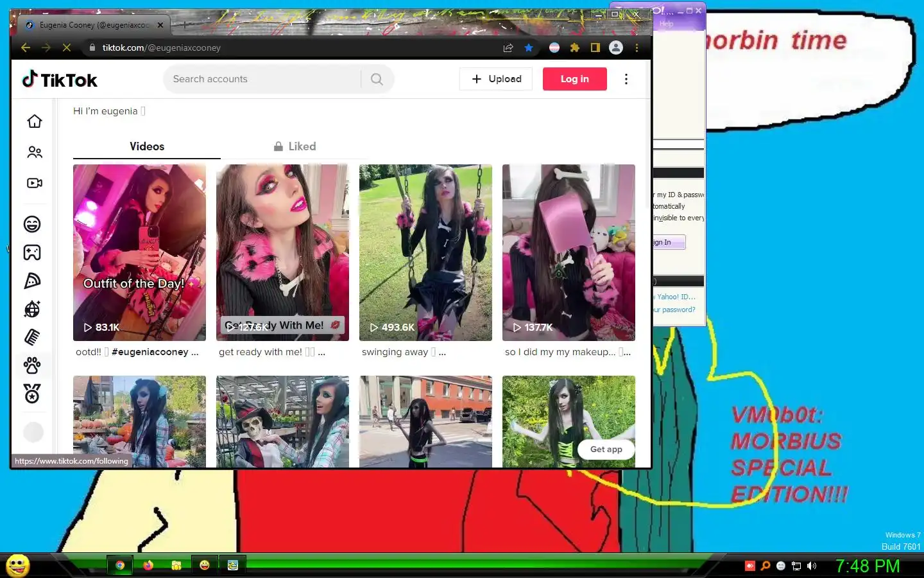Click the Search accounts input field
Screen dimensions: 924x578
(x=263, y=79)
